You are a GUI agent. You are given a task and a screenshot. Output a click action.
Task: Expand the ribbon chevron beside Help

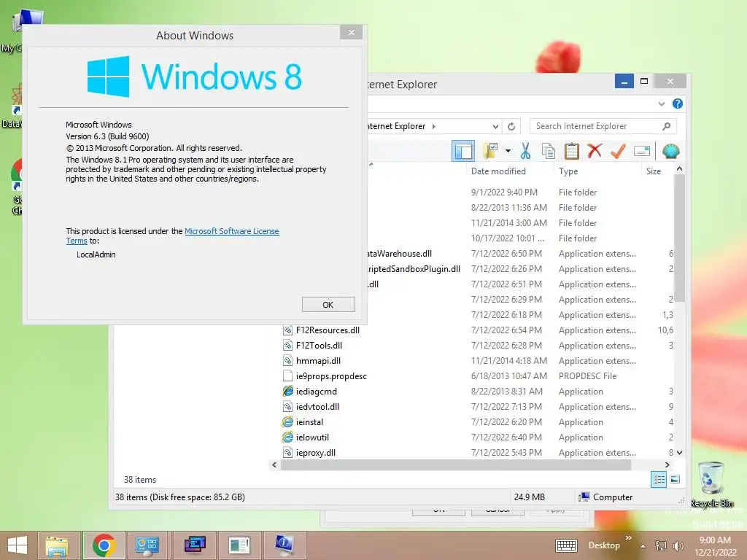click(x=661, y=104)
